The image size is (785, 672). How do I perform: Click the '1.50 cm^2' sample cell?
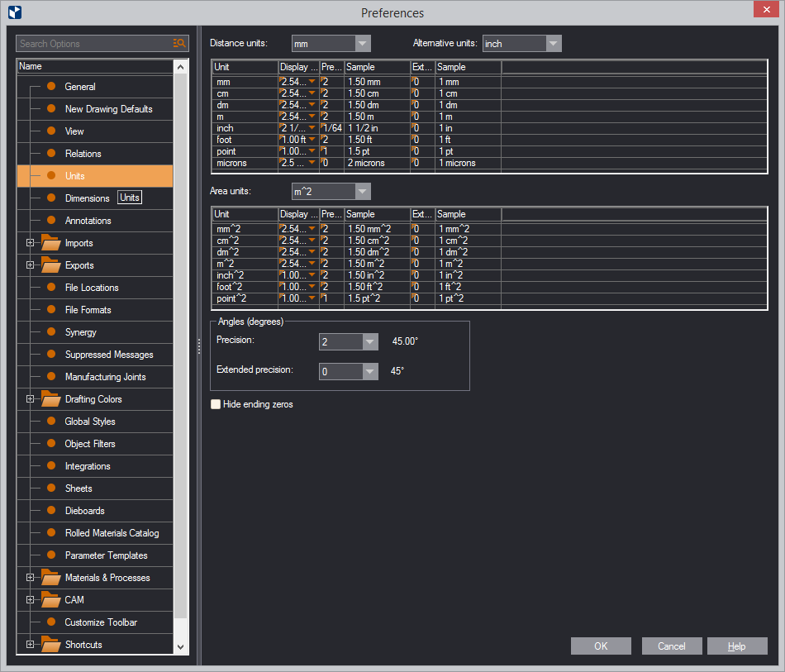click(378, 241)
